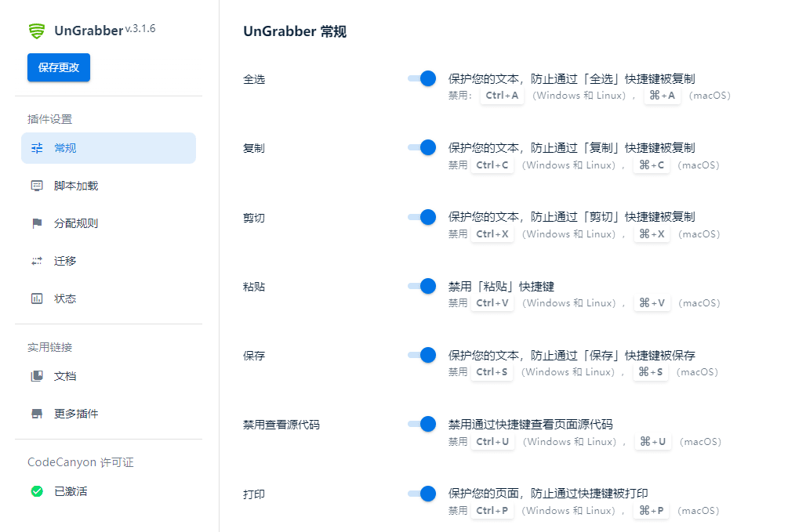
Task: Click the ⌘+X key badge
Action: pos(652,234)
